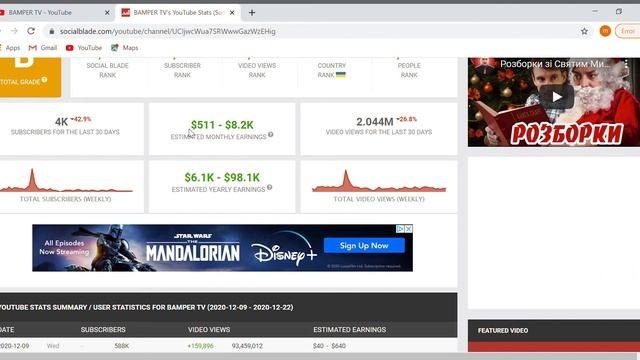Close the Mandalorian ad with X icon
Image resolution: width=640 pixels, height=360 pixels.
409,229
